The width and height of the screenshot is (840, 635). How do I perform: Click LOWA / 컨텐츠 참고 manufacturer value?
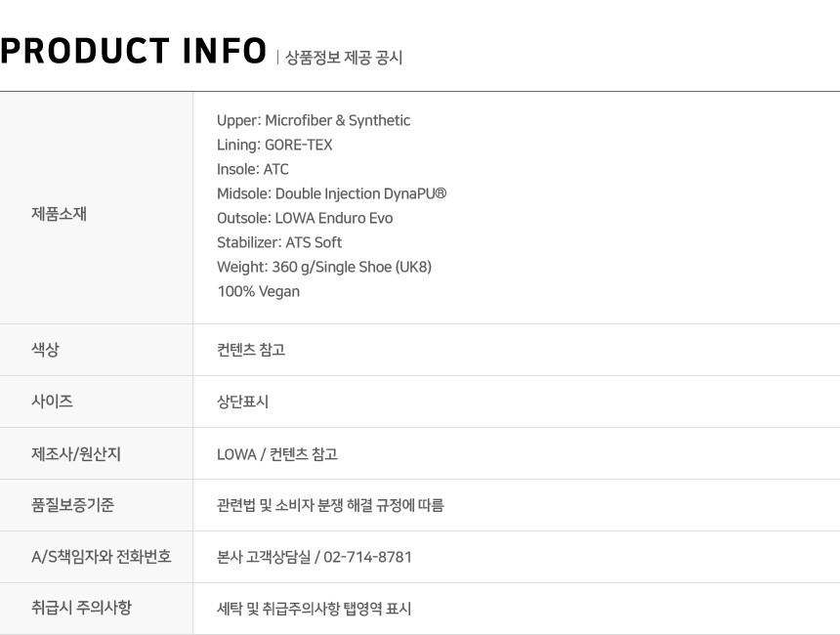[x=277, y=454]
